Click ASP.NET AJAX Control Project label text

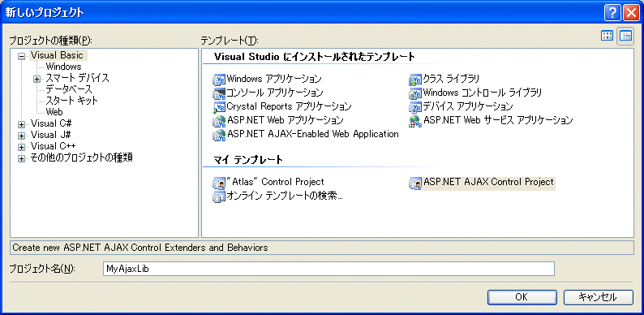tap(489, 182)
